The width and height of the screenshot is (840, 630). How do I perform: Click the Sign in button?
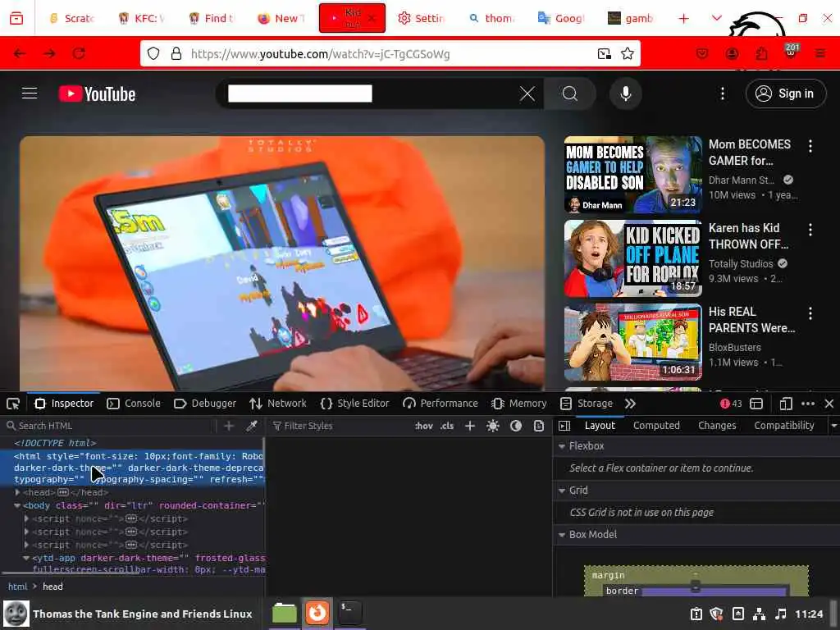click(x=786, y=94)
